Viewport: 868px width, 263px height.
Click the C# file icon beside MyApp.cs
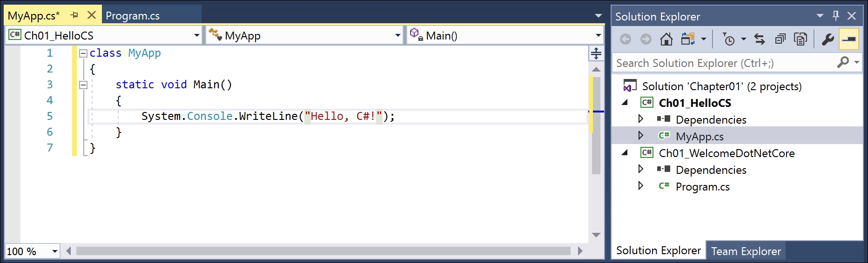coord(664,136)
